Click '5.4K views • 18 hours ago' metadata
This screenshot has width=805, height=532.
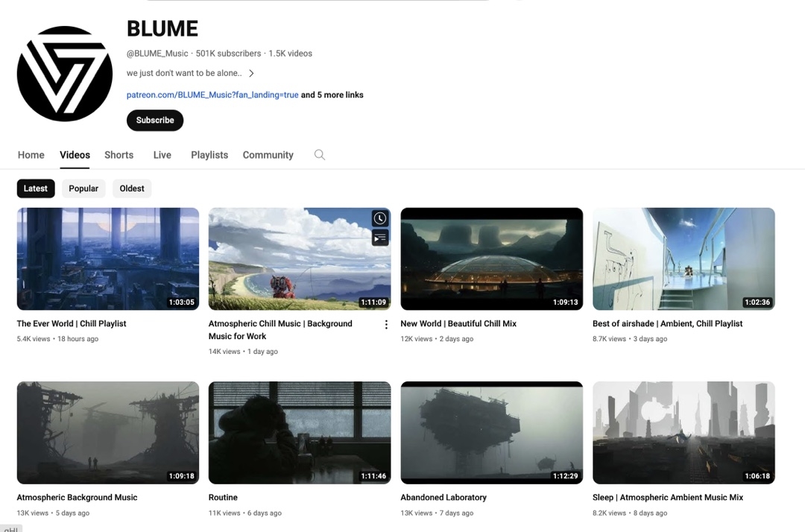(57, 339)
